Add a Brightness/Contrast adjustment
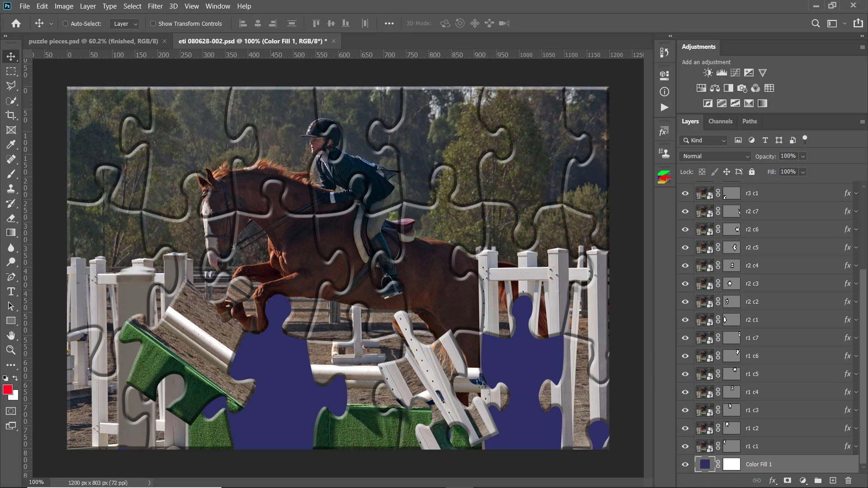868x488 pixels. (708, 73)
